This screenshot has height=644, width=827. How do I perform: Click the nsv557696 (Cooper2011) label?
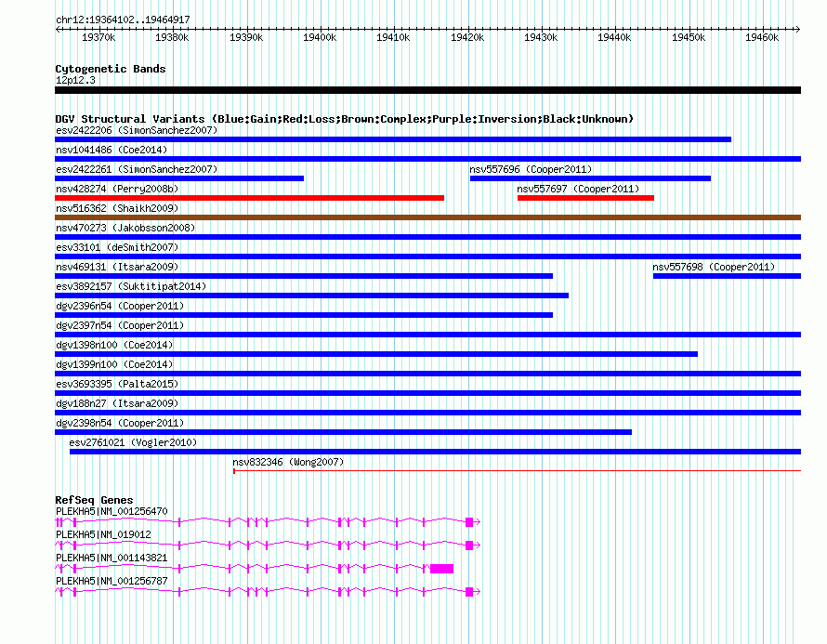[x=531, y=169]
